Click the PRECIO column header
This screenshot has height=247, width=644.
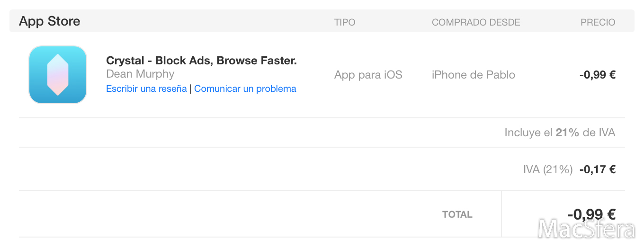(598, 22)
